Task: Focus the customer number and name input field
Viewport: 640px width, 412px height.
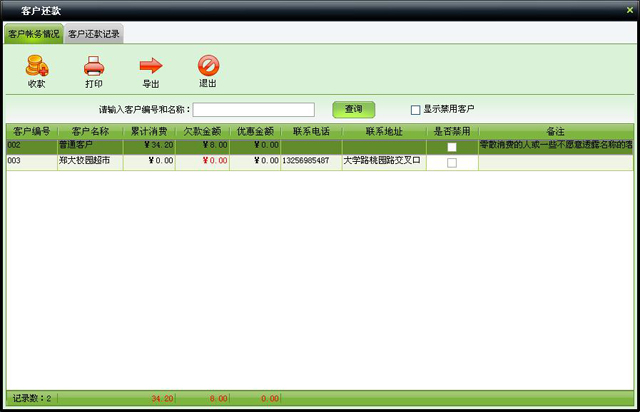Action: [x=254, y=109]
